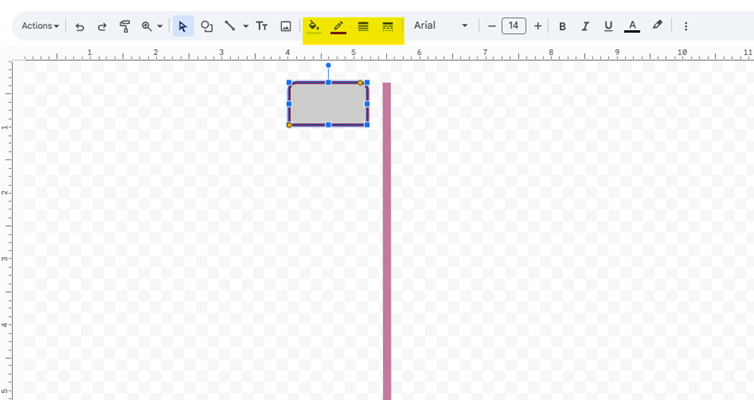Change the border dash style
Screen dimensions: 754x400
pos(388,26)
